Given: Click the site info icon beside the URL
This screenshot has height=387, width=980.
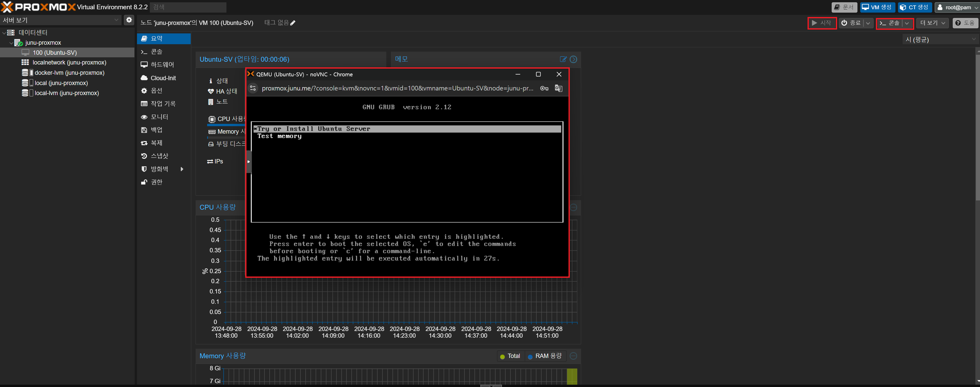Looking at the screenshot, I should (253, 88).
